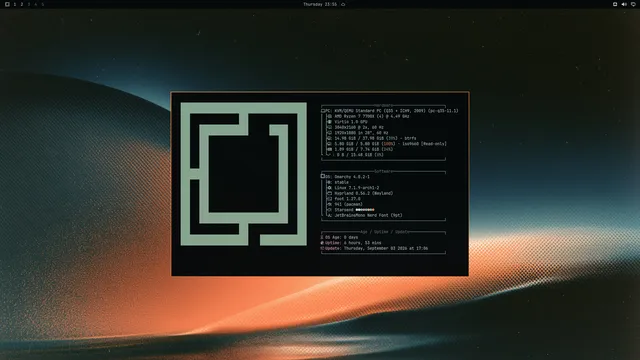Click the 'foot 1.27.0' text
This screenshot has width=640, height=360.
pyautogui.click(x=347, y=199)
